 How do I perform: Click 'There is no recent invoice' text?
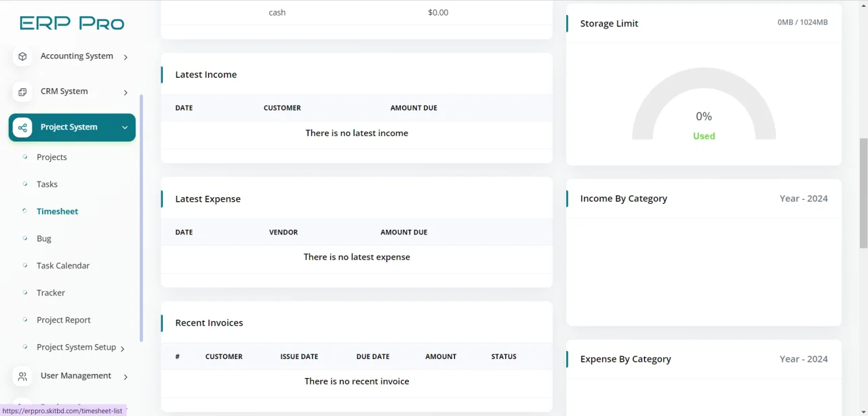click(x=357, y=381)
